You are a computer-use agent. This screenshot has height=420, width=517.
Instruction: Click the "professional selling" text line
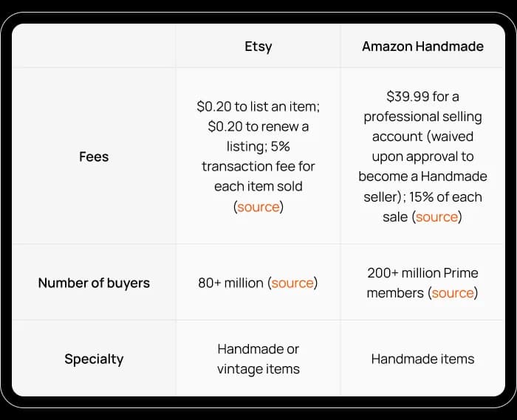422,117
